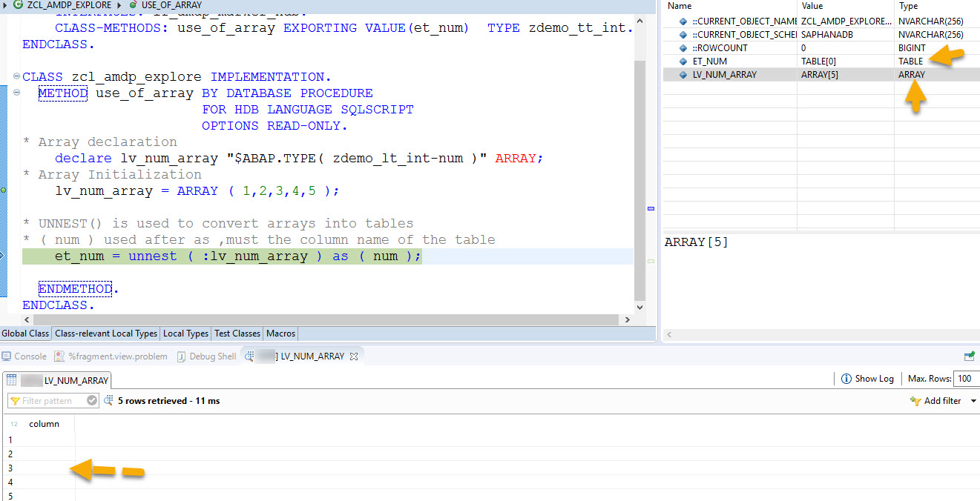
Task: Collapse the use_of_array method block
Action: 15,93
